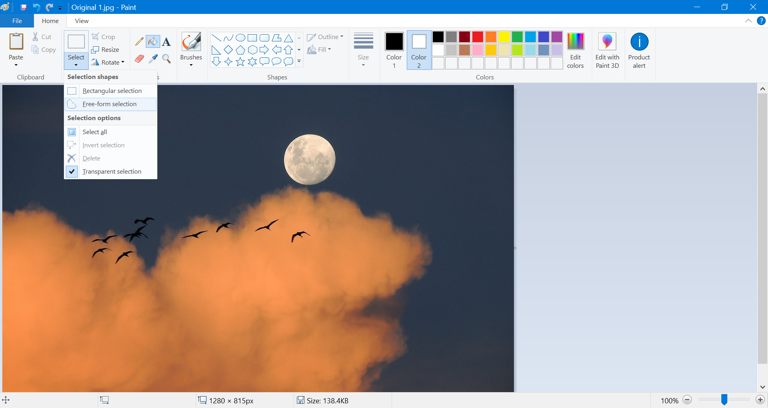Choose Free-form selection
Viewport: 768px width, 408px height.
(x=111, y=104)
